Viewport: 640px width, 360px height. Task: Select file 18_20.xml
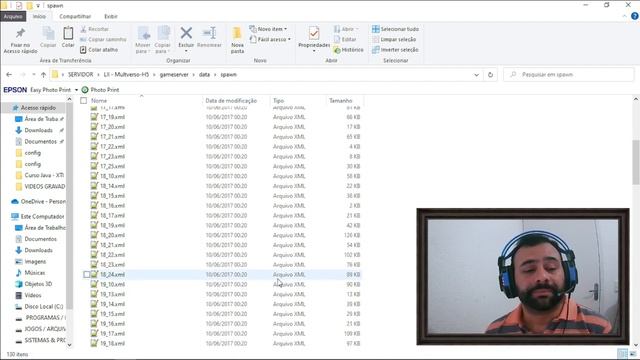[x=113, y=235]
